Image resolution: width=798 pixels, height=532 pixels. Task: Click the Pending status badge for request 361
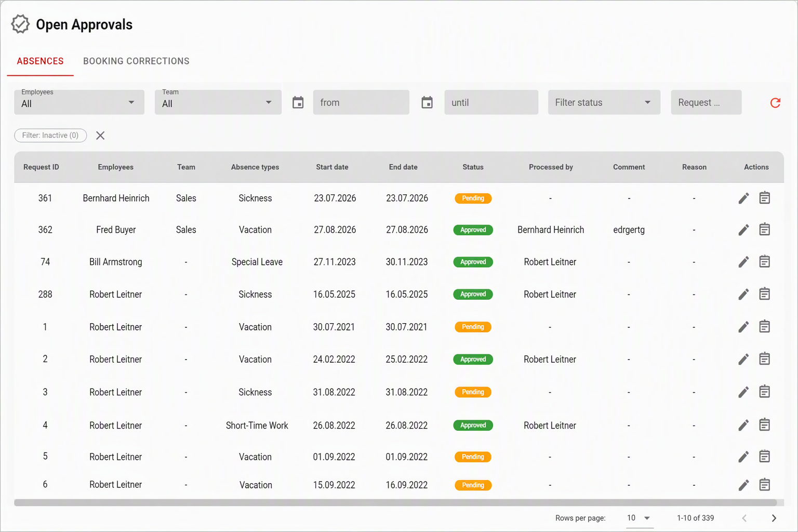[473, 198]
